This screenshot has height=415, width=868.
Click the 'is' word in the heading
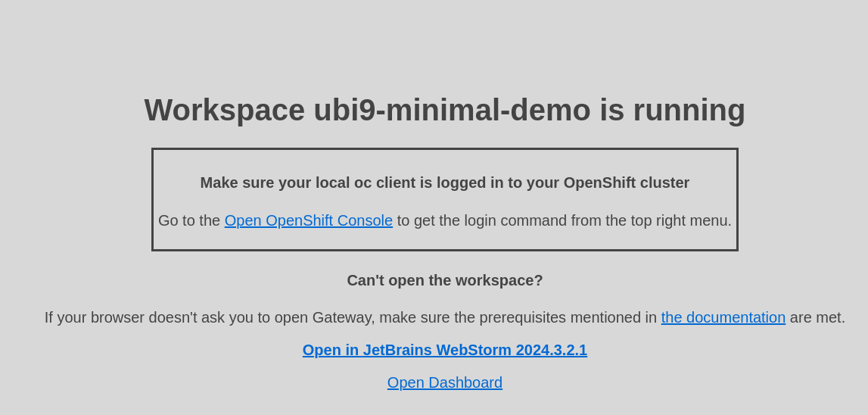click(611, 110)
